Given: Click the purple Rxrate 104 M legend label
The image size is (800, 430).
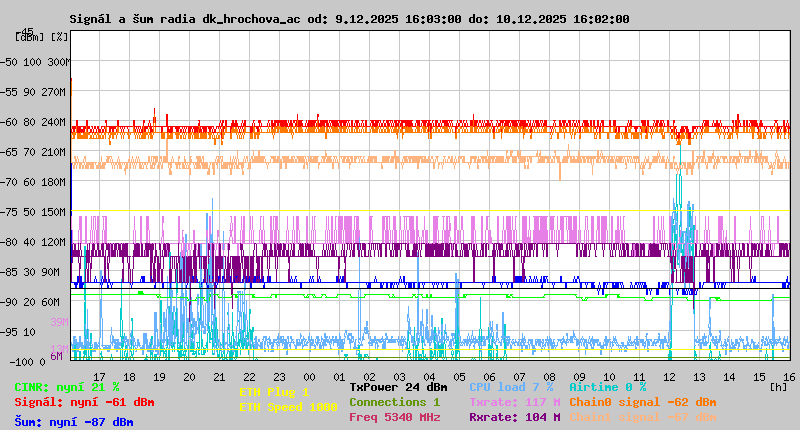Looking at the screenshot, I should coord(514,417).
